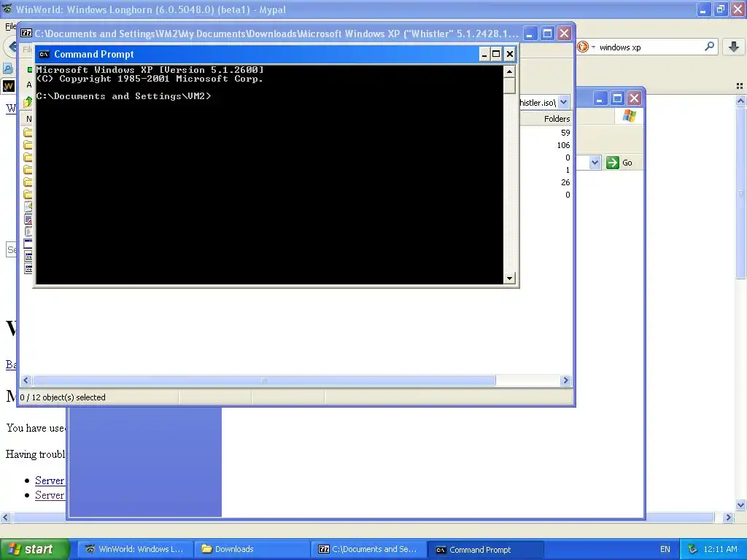747x560 pixels.
Task: Maximize the 7-Zip file manager window
Action: (547, 34)
